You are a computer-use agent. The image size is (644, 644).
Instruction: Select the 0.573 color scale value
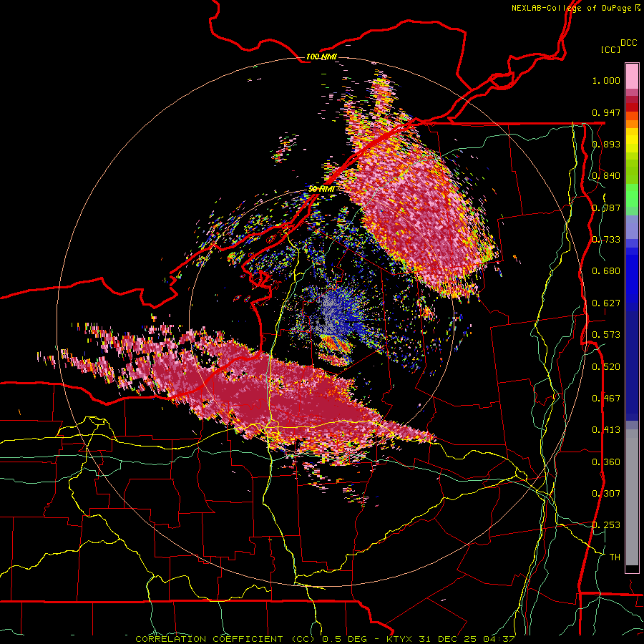606,335
